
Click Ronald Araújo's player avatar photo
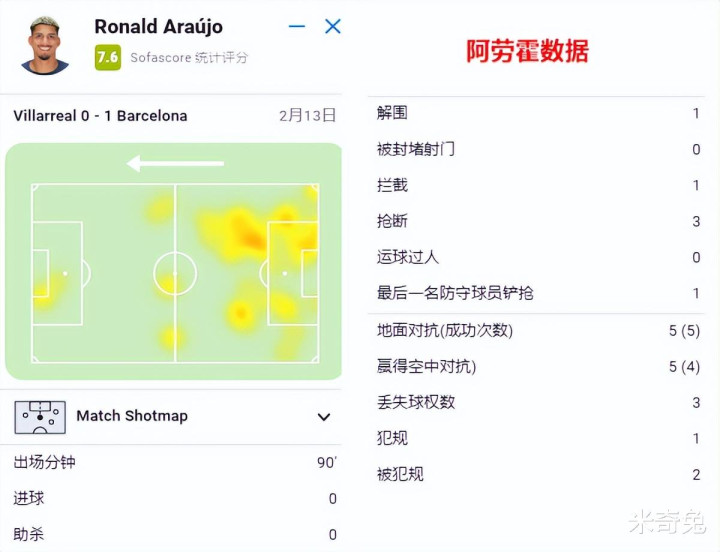coord(45,45)
